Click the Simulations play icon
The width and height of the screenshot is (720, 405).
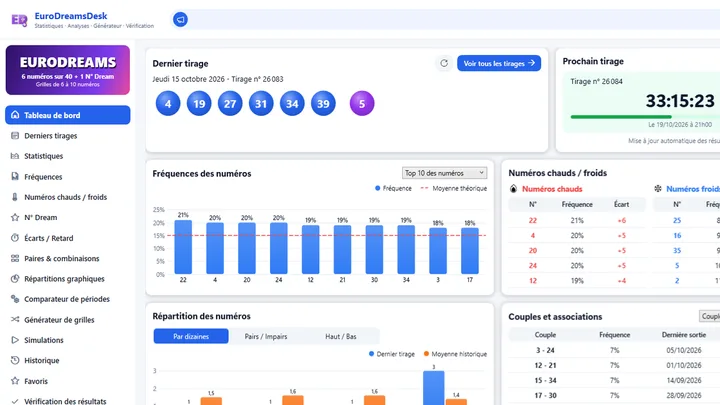coord(15,340)
